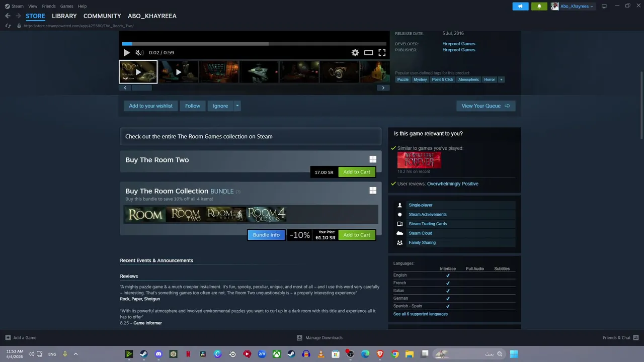Open the View menu
Image resolution: width=644 pixels, height=362 pixels.
click(x=33, y=6)
